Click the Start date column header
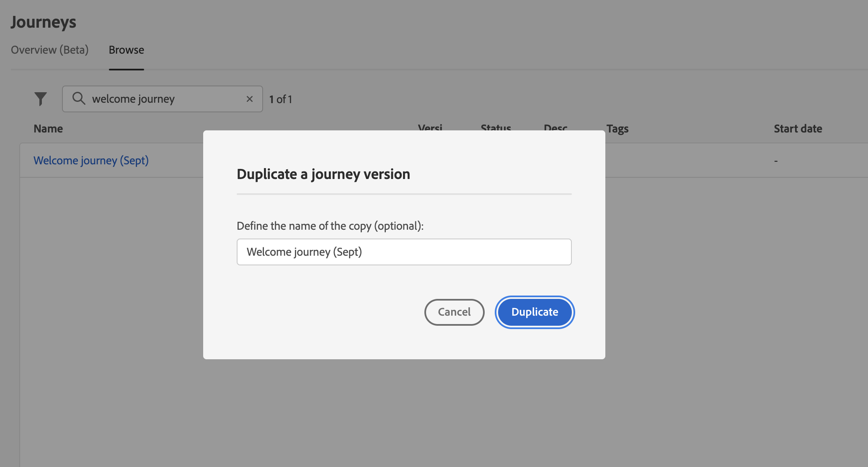This screenshot has width=868, height=467. tap(798, 128)
